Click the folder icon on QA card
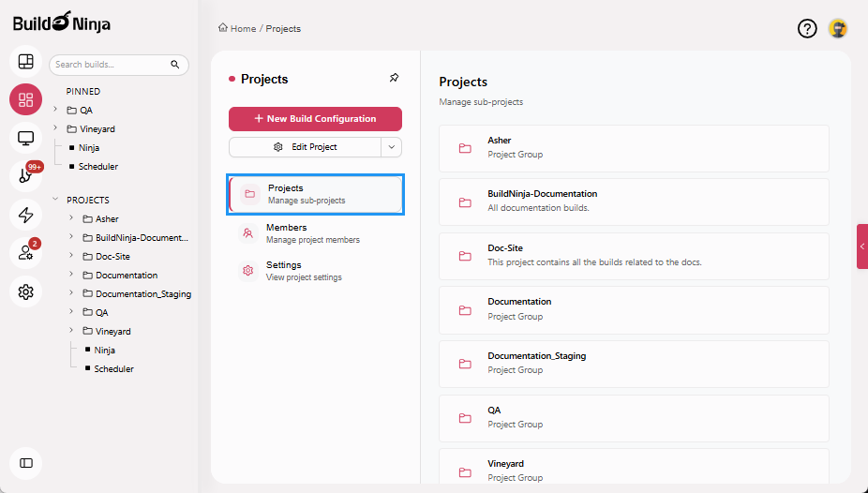Image resolution: width=868 pixels, height=493 pixels. pyautogui.click(x=465, y=418)
